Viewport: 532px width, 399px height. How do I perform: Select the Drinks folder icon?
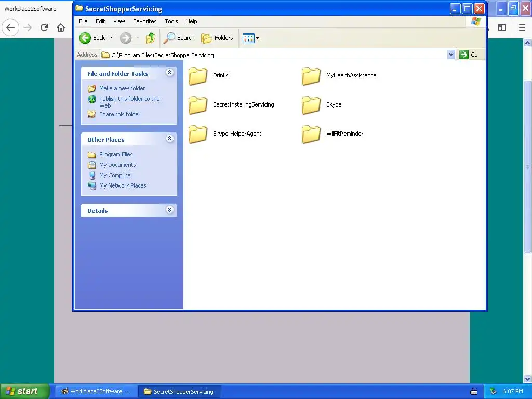(x=198, y=76)
